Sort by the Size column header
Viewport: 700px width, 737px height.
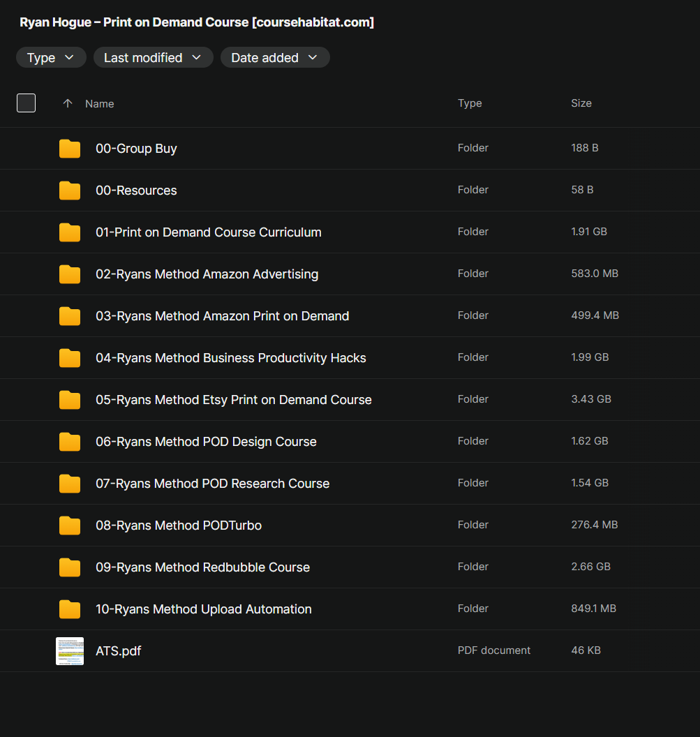pyautogui.click(x=581, y=103)
